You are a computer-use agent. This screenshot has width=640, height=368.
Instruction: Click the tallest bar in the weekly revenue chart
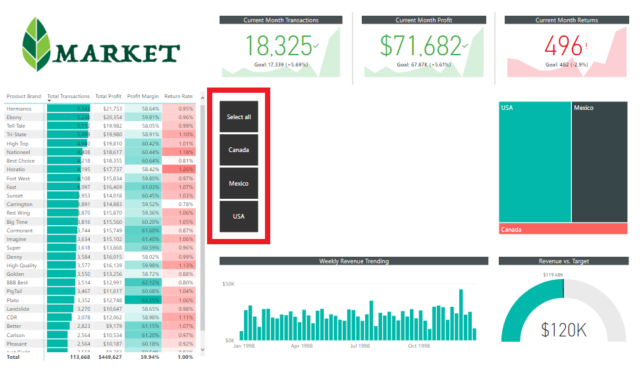(x=461, y=315)
